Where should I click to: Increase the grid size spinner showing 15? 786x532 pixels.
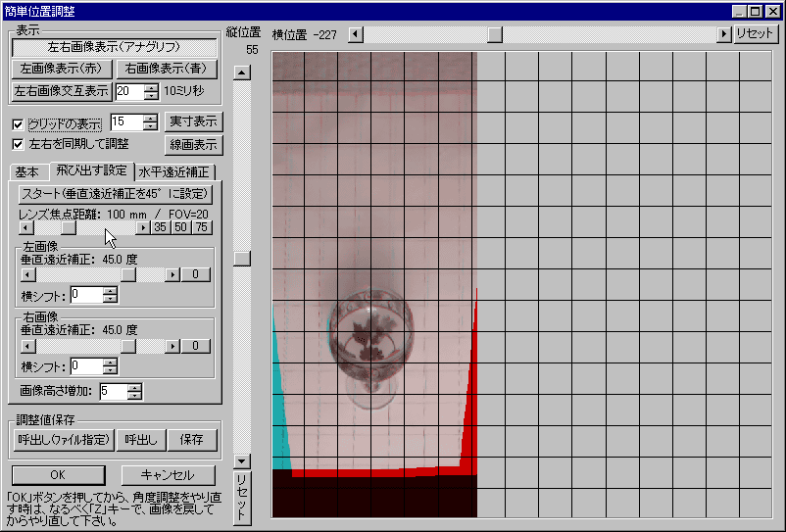149,118
